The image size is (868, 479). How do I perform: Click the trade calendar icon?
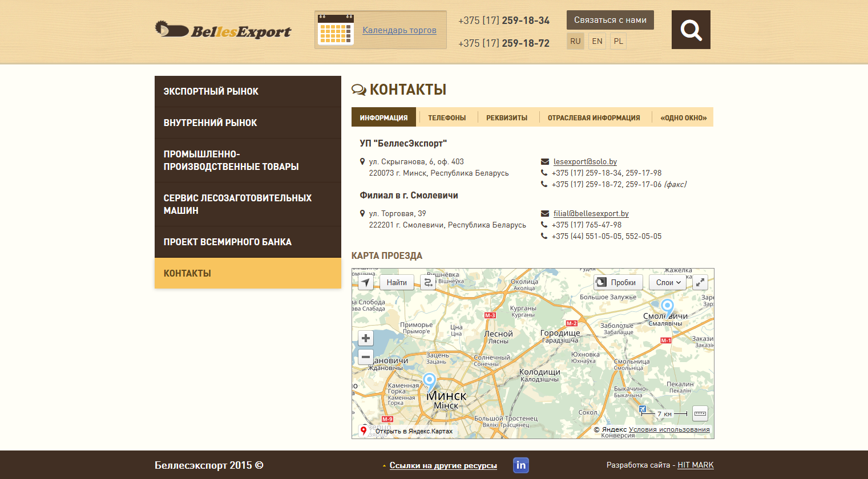click(336, 30)
